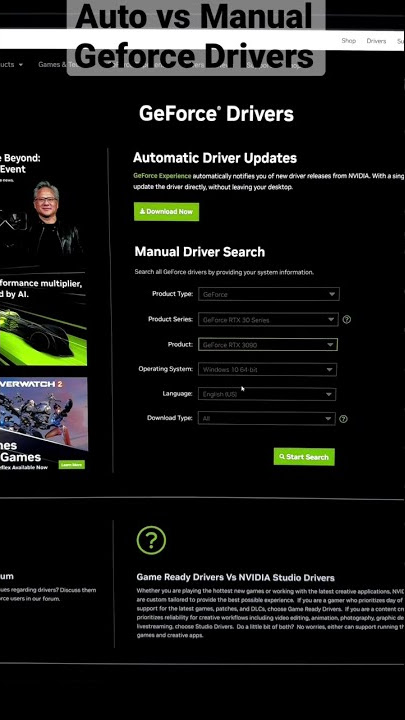Open the GeForce Experience link

[162, 176]
